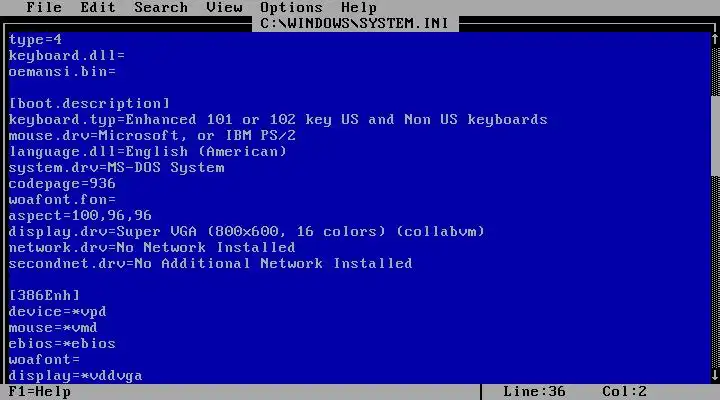Click the network.drv=No Network Installed line
The height and width of the screenshot is (400, 720).
[152, 248]
